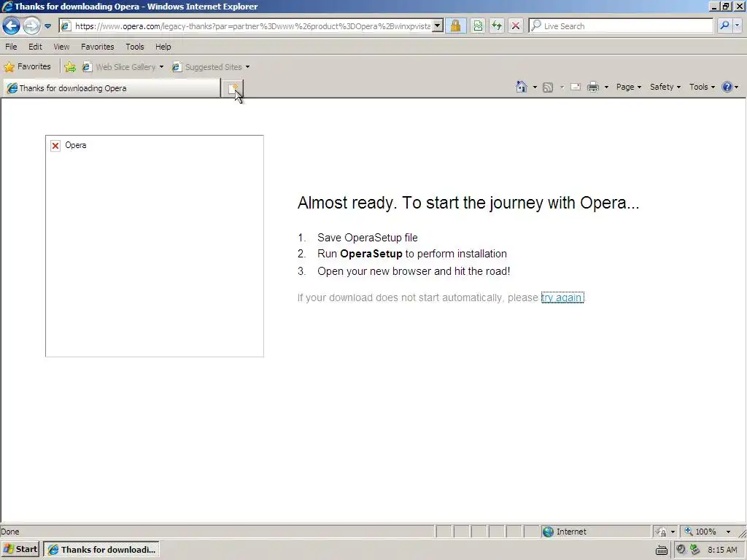Open the Favorites star button
The image size is (747, 560).
(27, 66)
